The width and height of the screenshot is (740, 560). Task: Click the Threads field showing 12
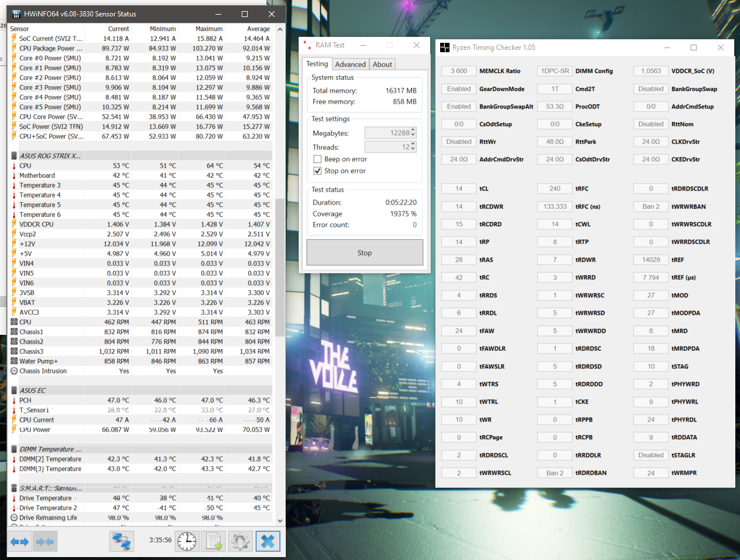(390, 147)
